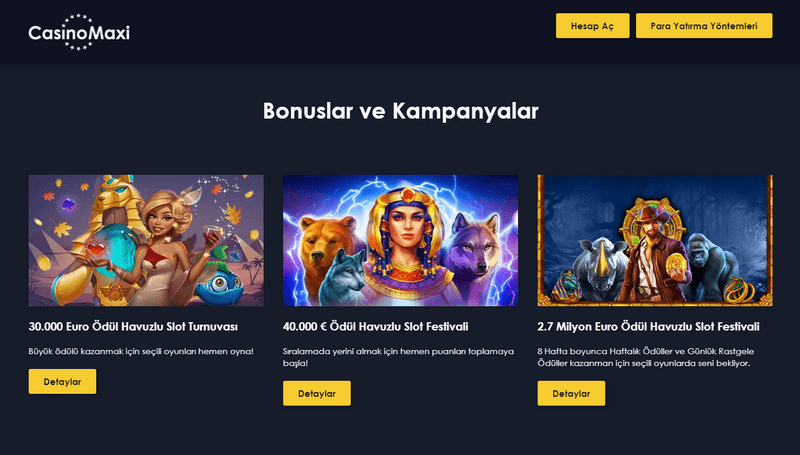This screenshot has width=800, height=455.
Task: Open Para Yatırma Yöntemleri page
Action: coord(704,26)
